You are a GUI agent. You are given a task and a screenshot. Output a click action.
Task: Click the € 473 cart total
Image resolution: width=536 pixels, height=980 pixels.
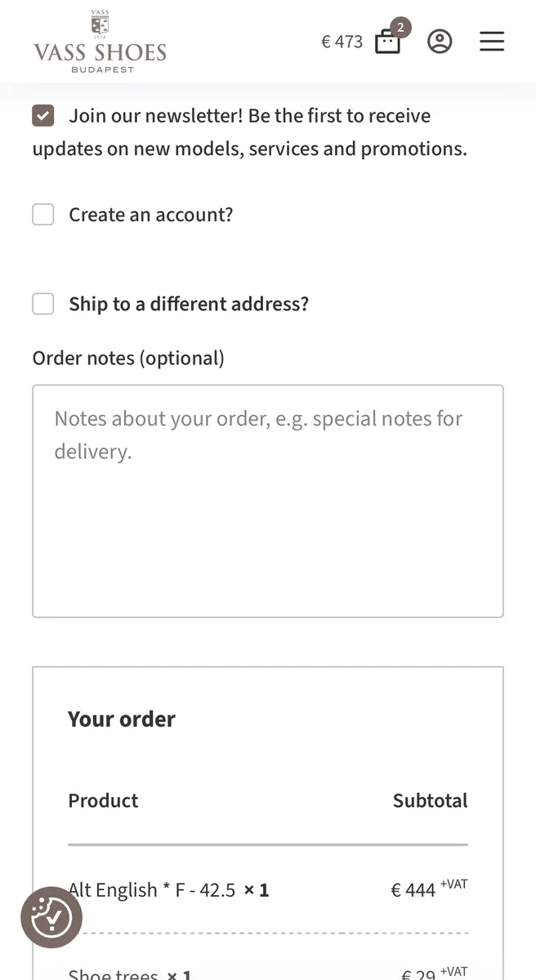tap(342, 42)
